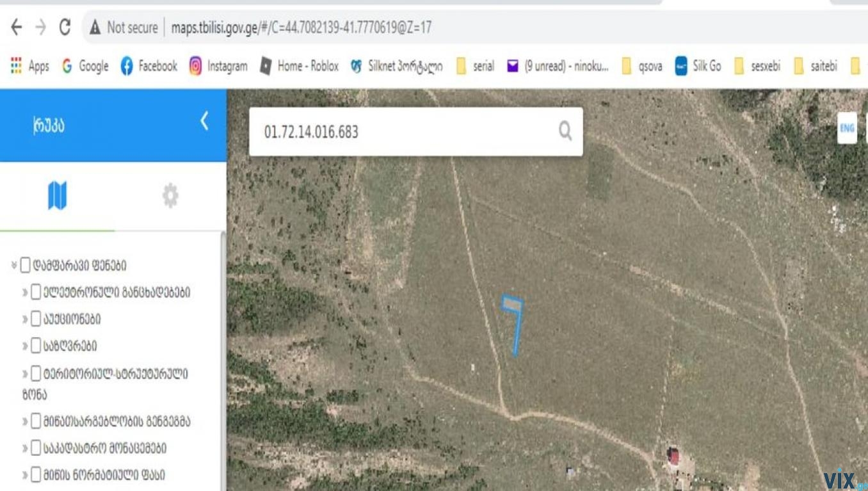
Task: Click the blue highlighted parcel on map
Action: point(511,303)
